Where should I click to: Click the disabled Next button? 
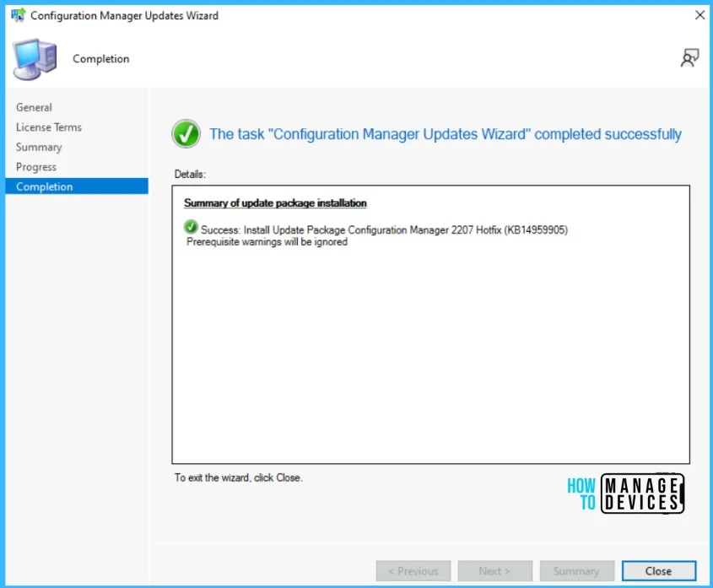click(494, 571)
